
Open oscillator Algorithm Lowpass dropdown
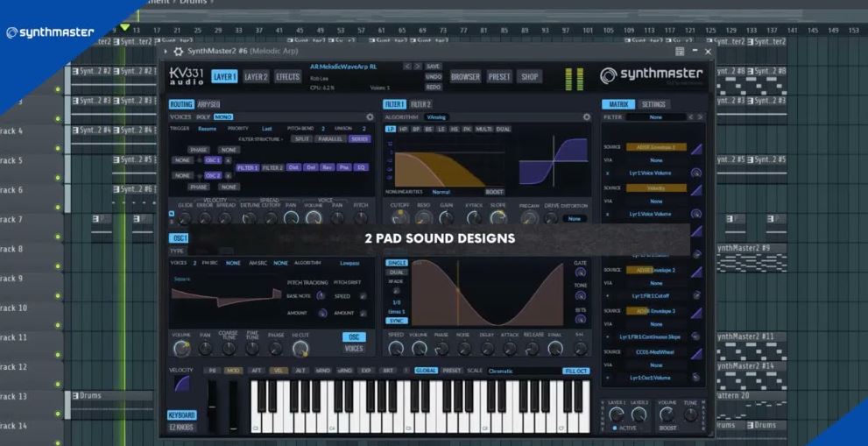click(x=349, y=263)
